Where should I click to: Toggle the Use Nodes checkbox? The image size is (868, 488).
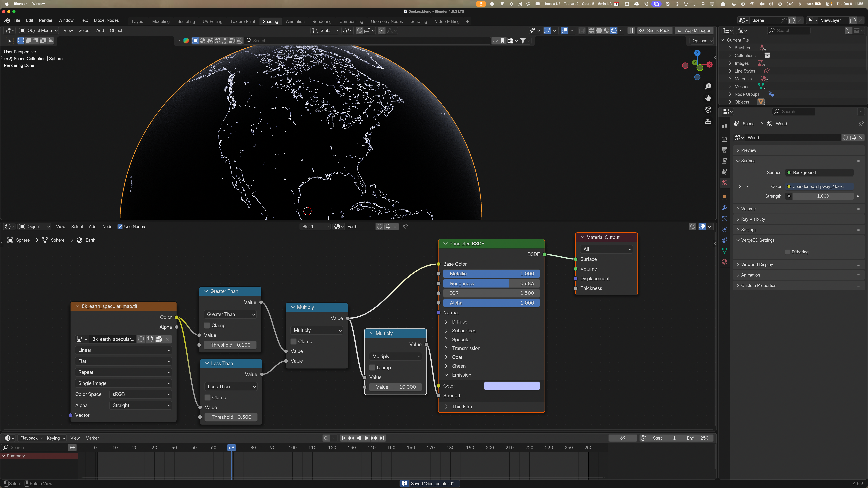(120, 227)
